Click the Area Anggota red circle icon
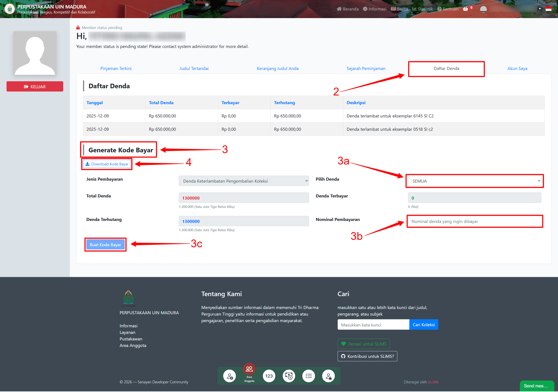Image resolution: width=558 pixels, height=392 pixels. pos(249,369)
